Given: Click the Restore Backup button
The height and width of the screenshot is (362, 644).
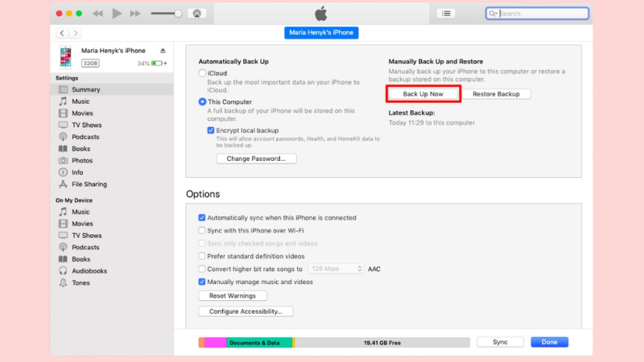Looking at the screenshot, I should tap(496, 94).
